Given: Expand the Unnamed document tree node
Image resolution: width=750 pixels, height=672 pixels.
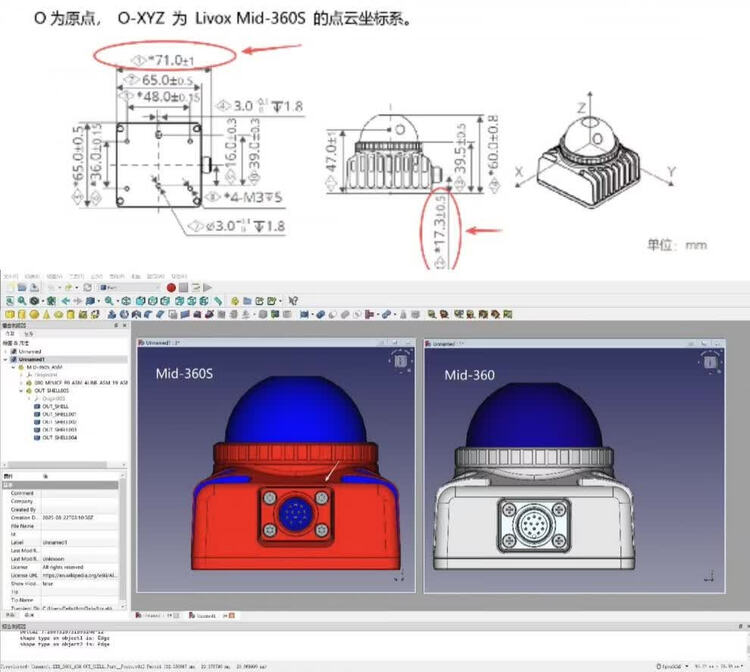Looking at the screenshot, I should (x=6, y=352).
